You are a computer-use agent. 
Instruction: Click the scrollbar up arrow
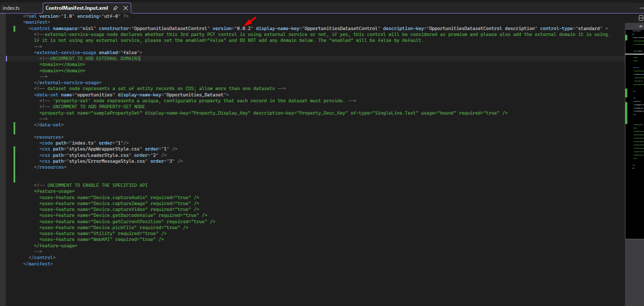point(641,24)
